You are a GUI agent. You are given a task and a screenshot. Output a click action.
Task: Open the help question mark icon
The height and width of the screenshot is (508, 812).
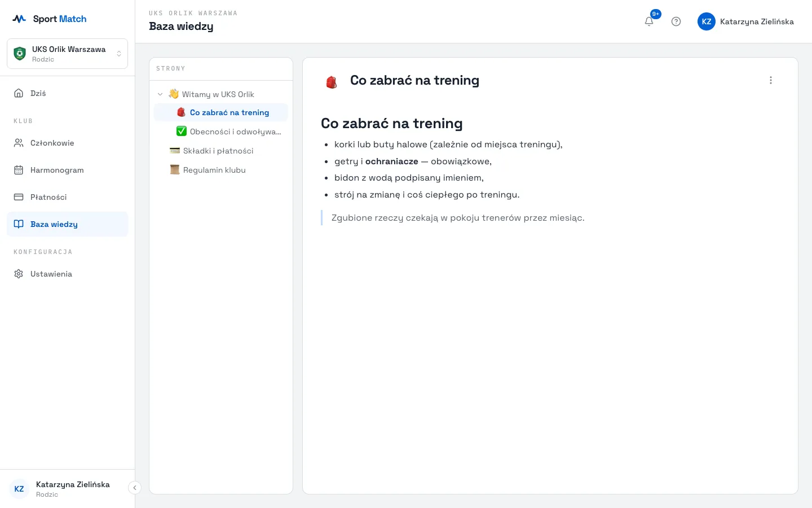click(x=676, y=21)
